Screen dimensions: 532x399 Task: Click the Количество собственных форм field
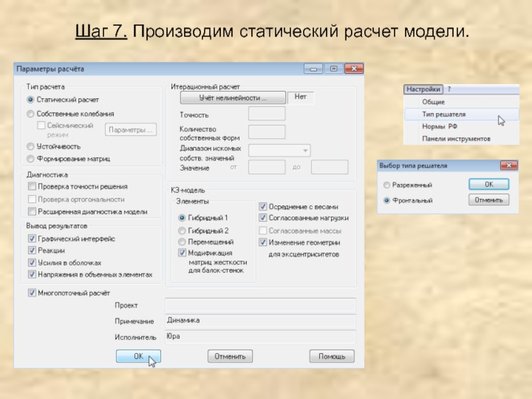click(267, 132)
